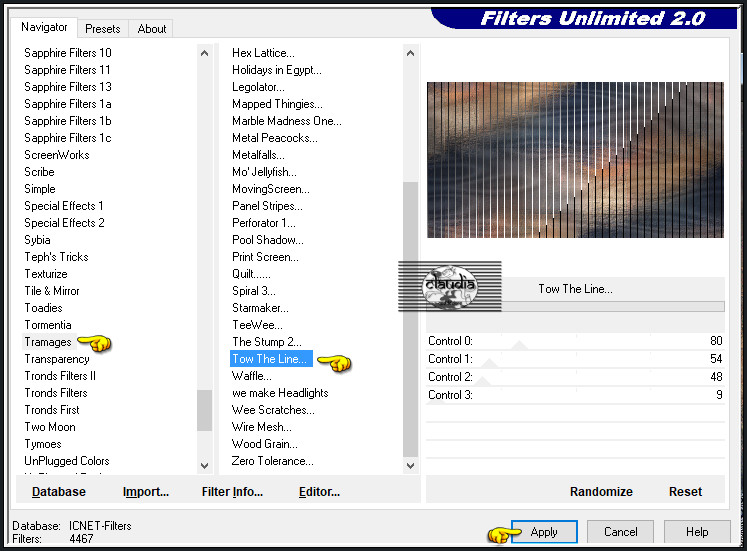Select Special Effects 1 category
This screenshot has width=747, height=551.
point(64,206)
